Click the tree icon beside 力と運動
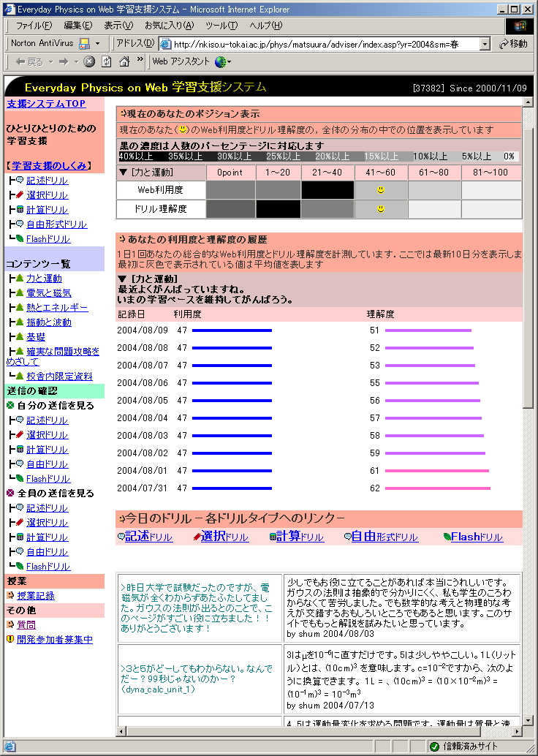The width and height of the screenshot is (538, 756). [20, 278]
